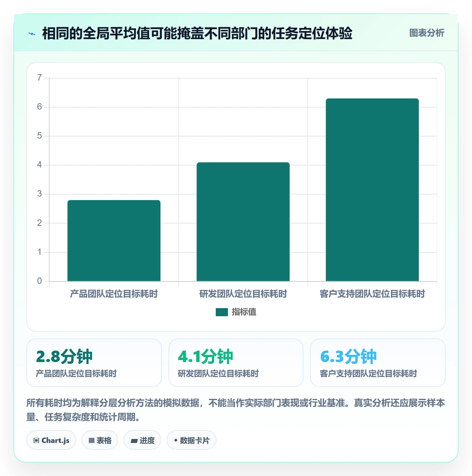Click the y-axis tick label 2
Screen dimensions: 472x476
pos(39,223)
